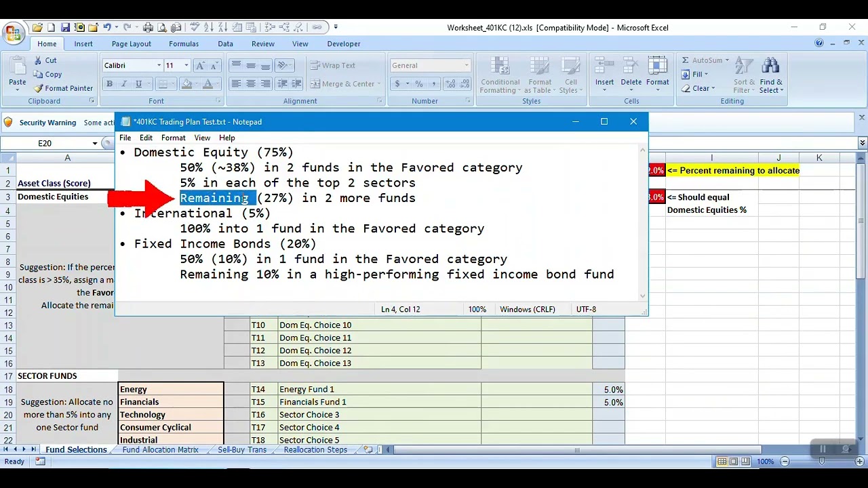Open the General number format dropdown
This screenshot has height=488, width=868.
click(466, 66)
